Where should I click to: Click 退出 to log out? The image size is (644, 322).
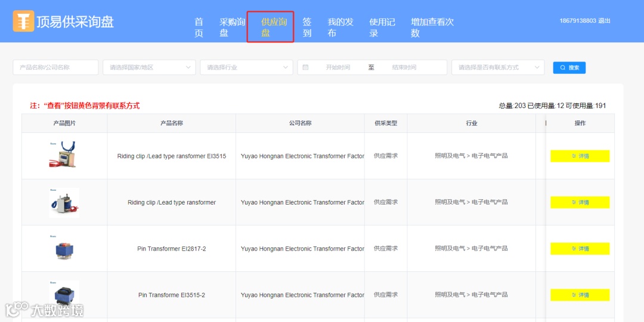604,20
